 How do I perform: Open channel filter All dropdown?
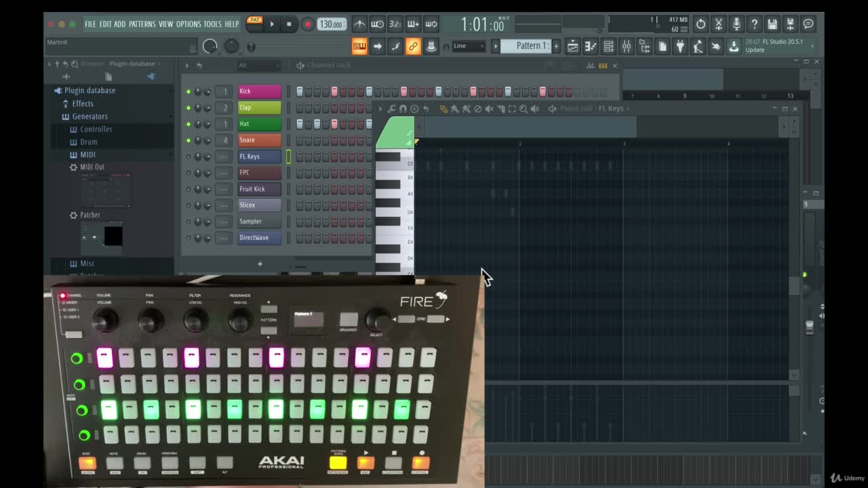[258, 66]
